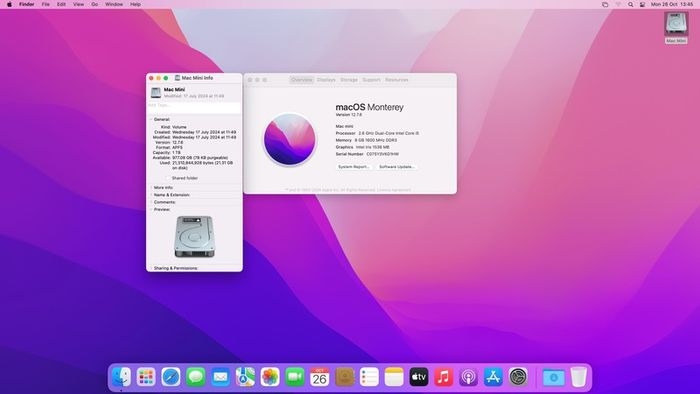Image resolution: width=700 pixels, height=394 pixels.
Task: Open the Licence Agreement link
Action: [394, 190]
